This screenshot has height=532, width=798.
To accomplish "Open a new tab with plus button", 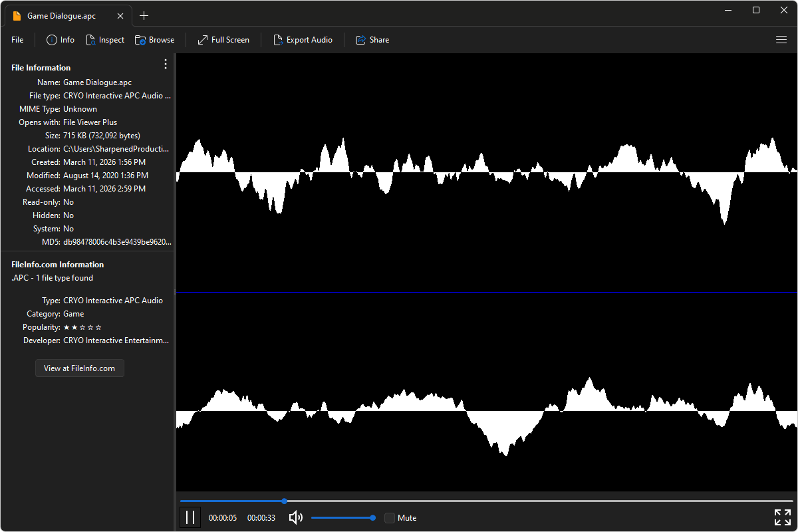I will click(x=144, y=15).
